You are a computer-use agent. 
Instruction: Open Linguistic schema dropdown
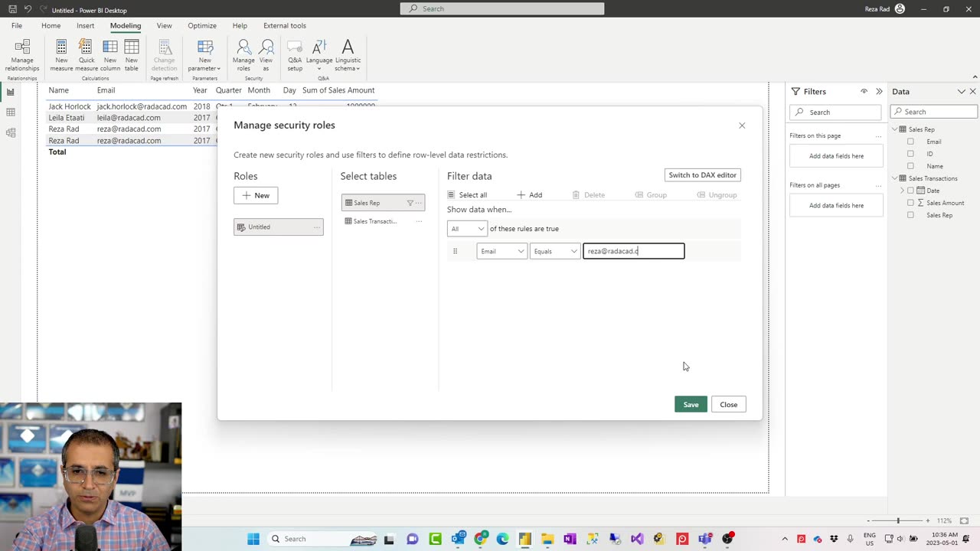point(348,55)
